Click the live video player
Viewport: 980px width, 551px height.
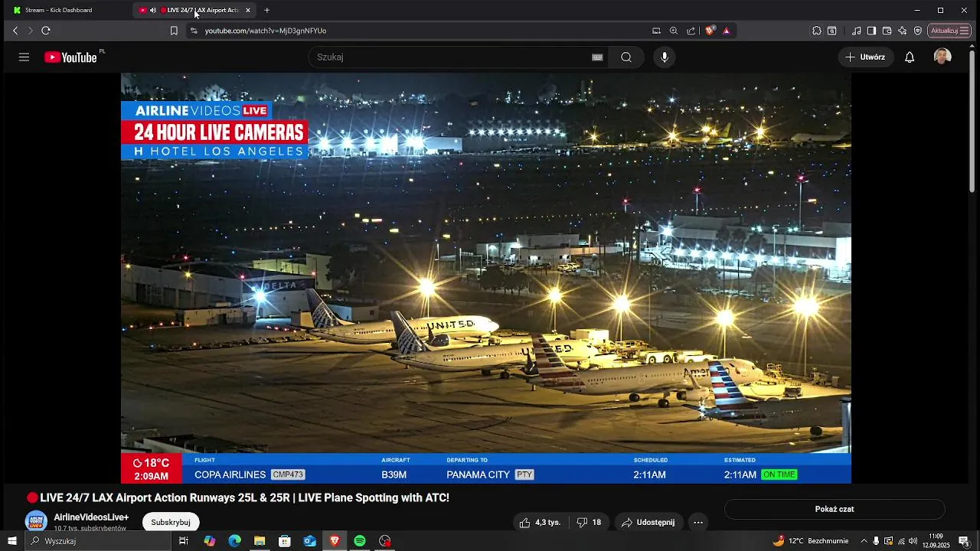coord(486,278)
